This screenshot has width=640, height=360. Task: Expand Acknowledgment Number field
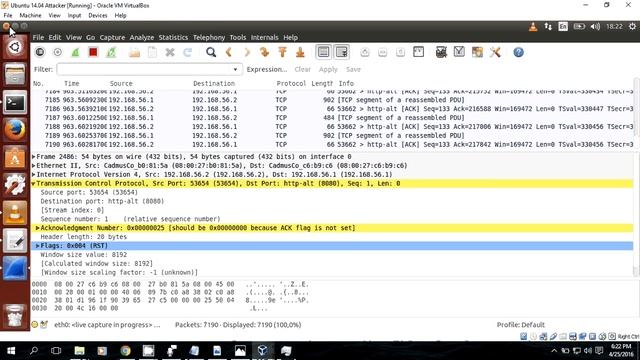[x=38, y=228]
